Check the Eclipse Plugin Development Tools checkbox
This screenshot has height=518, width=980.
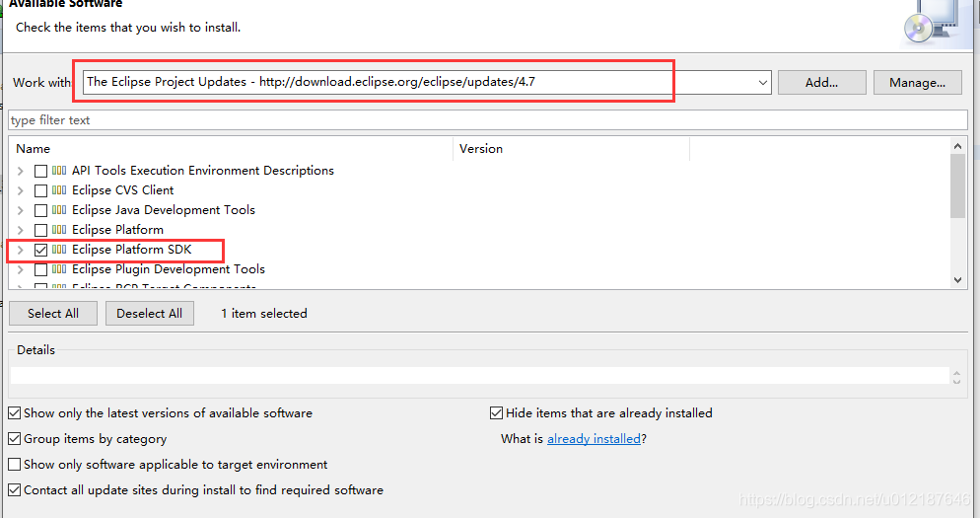click(x=40, y=269)
